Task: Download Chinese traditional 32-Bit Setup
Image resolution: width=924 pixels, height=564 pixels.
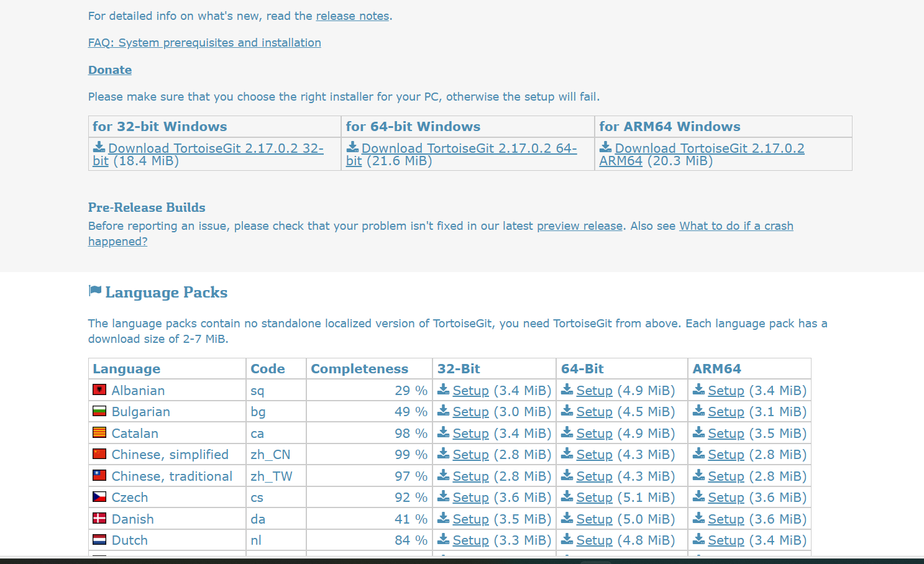Action: click(x=470, y=476)
